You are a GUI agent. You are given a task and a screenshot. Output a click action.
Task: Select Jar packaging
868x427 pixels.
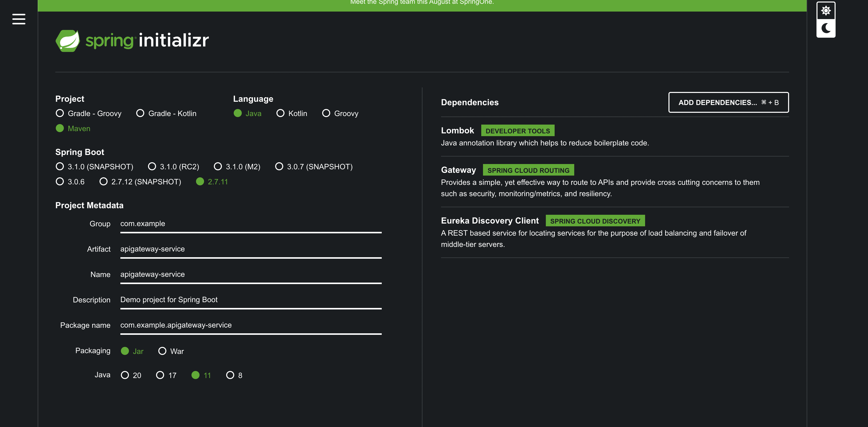tap(132, 351)
